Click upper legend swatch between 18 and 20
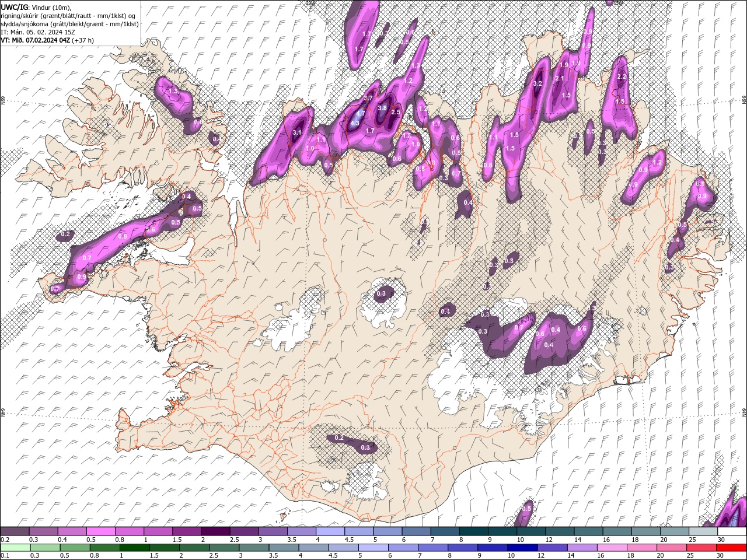 point(646,531)
